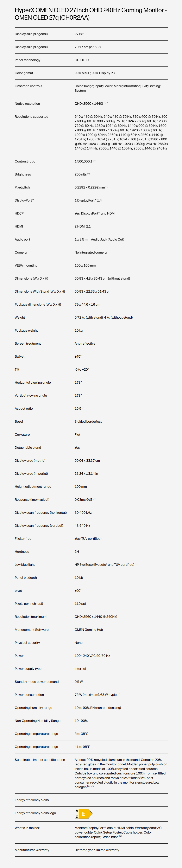Open footnote after Stand base text
This screenshot has width=182, height=868.
point(120,836)
